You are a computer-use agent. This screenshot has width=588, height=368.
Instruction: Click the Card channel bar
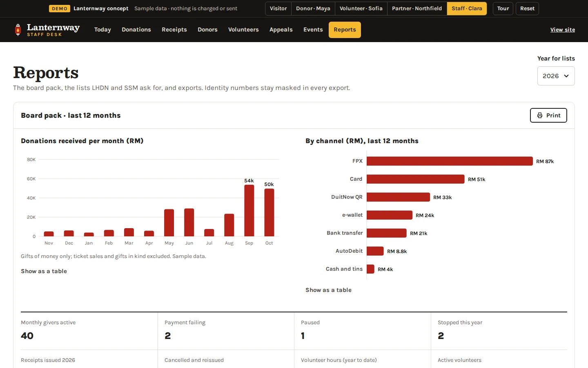pos(416,179)
